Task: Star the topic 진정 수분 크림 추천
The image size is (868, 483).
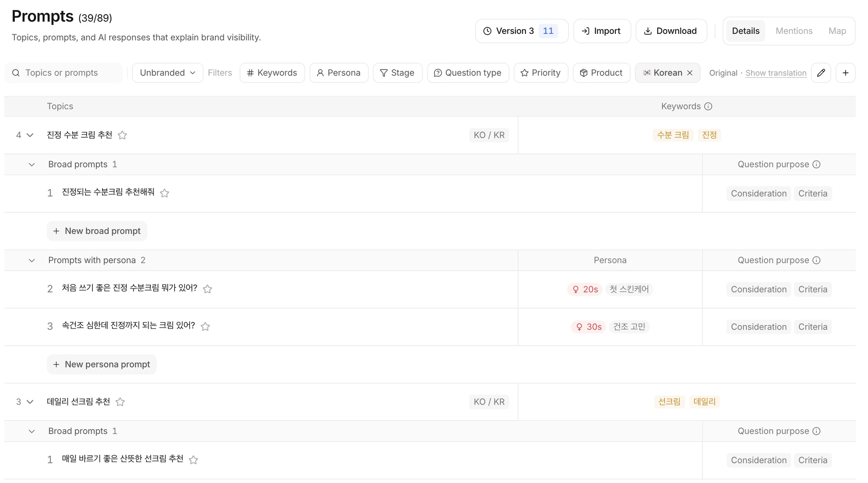Action: pyautogui.click(x=122, y=135)
